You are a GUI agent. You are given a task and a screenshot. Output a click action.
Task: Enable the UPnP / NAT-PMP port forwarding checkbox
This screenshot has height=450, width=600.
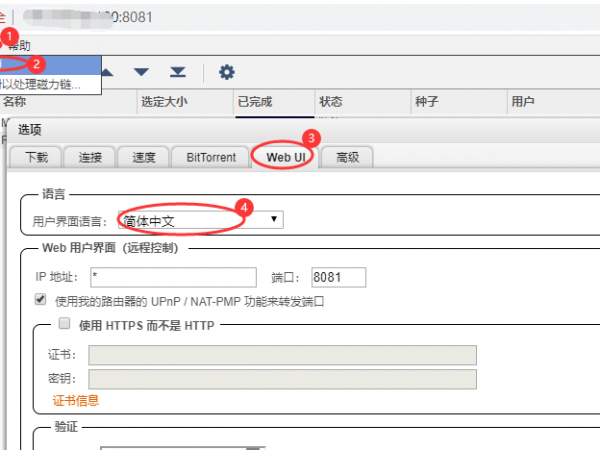tap(40, 300)
